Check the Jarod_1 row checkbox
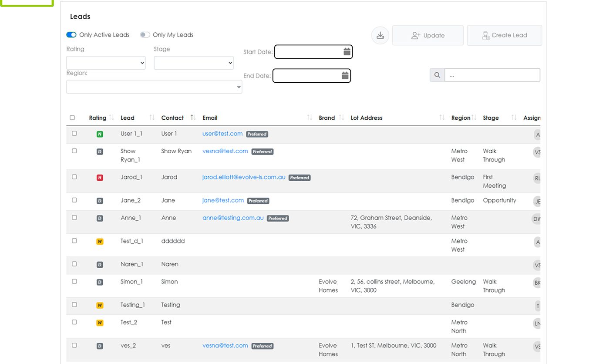 74,177
